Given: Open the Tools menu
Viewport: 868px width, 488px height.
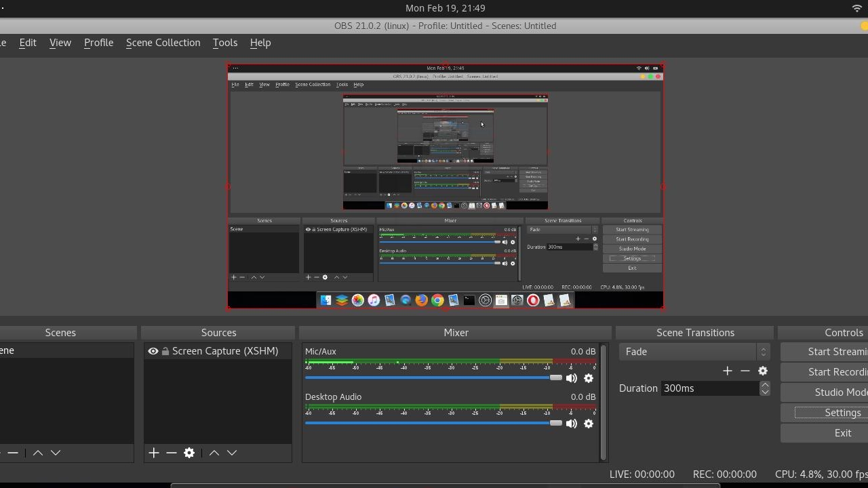Looking at the screenshot, I should tap(224, 43).
